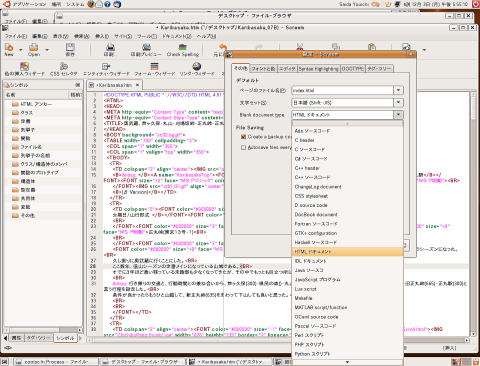Click the scissors cut icon
This screenshot has width=480, height=366.
[x=300, y=47]
